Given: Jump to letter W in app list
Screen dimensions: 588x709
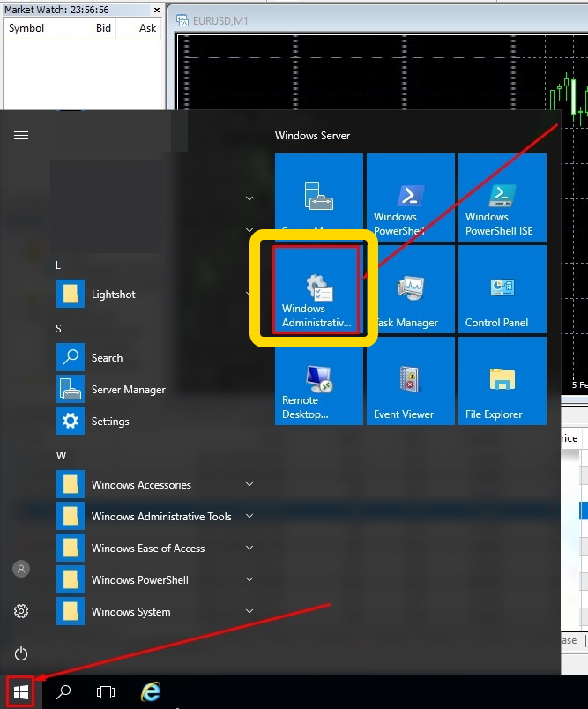Looking at the screenshot, I should pyautogui.click(x=61, y=455).
